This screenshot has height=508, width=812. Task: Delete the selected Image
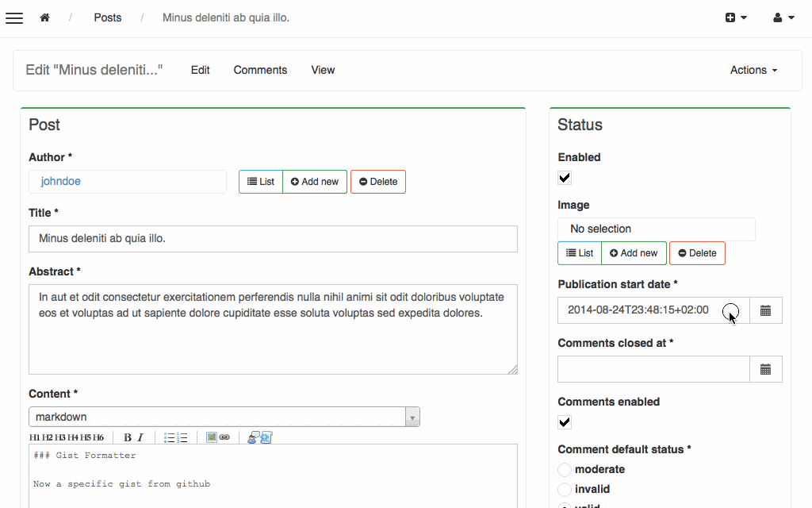pyautogui.click(x=697, y=253)
